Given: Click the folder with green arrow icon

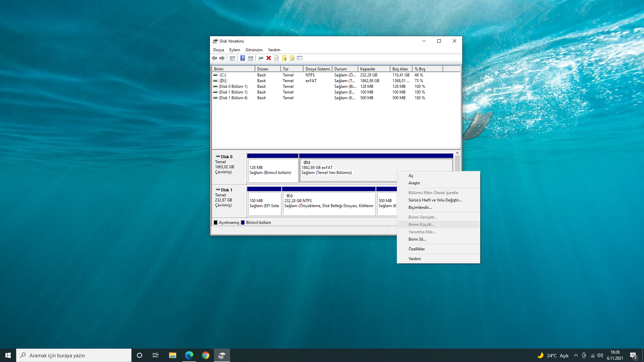Looking at the screenshot, I should (x=284, y=58).
